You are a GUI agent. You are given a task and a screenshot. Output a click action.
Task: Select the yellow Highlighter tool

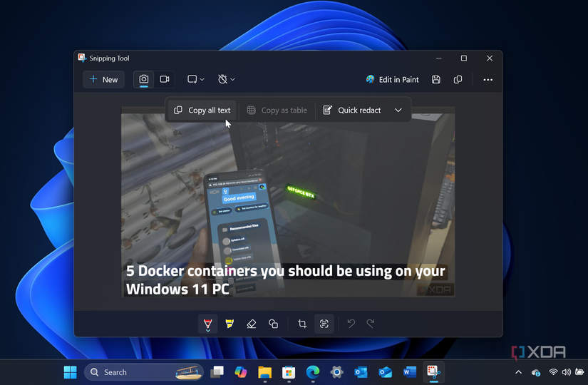point(229,324)
